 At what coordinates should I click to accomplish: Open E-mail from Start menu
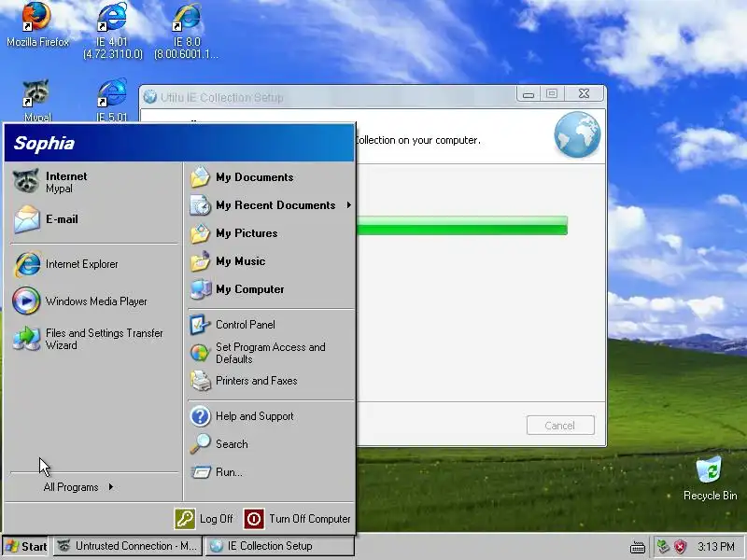(94, 219)
